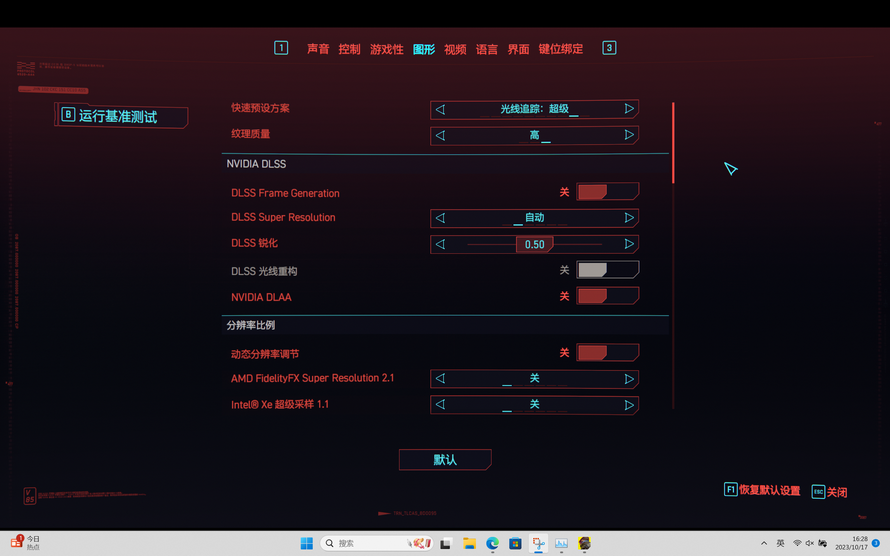Click the Intel Xe 超级采样 value 关
Image resolution: width=890 pixels, height=556 pixels.
click(x=534, y=405)
